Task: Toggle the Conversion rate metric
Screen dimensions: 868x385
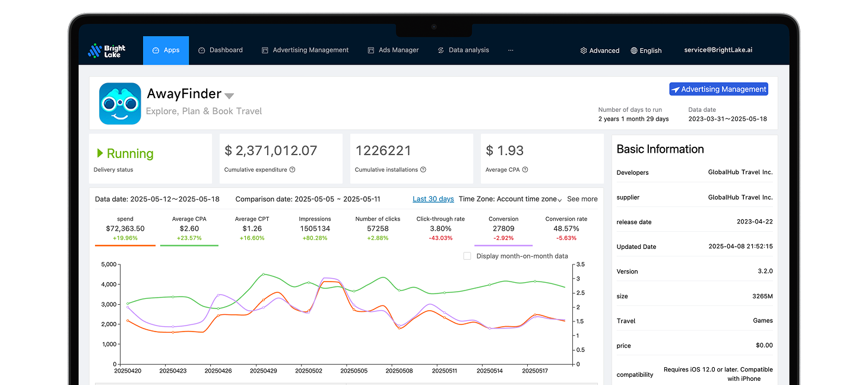Action: tap(566, 229)
